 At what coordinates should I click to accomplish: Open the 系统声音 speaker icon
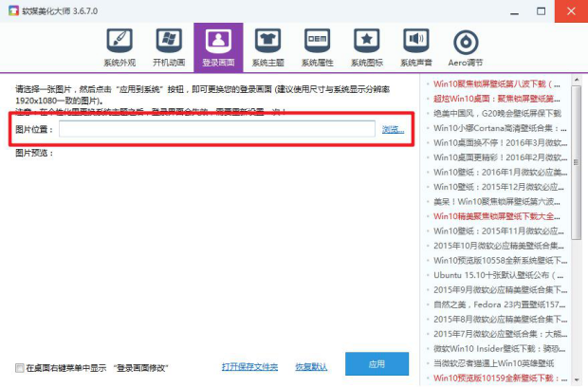(415, 46)
